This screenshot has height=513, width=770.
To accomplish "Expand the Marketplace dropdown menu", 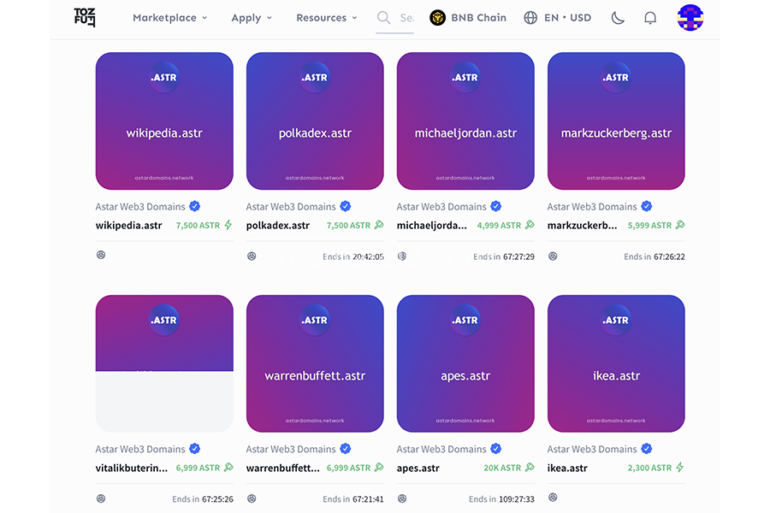I will pos(170,18).
